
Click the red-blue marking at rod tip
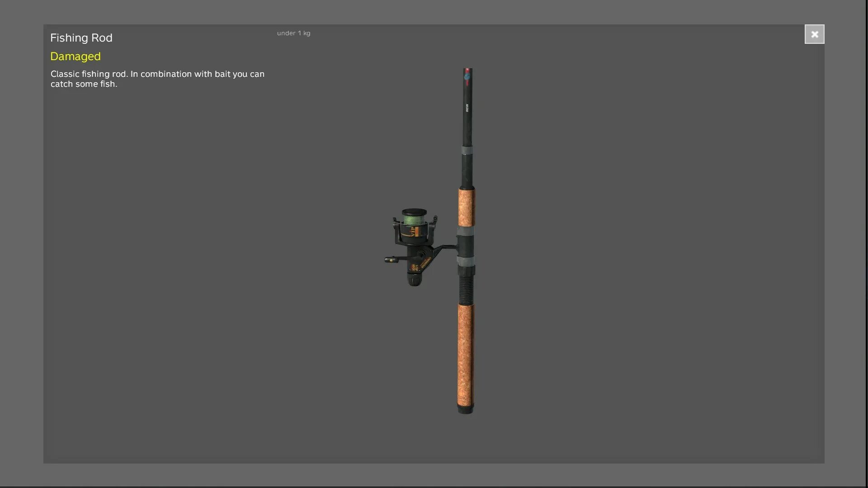(467, 76)
